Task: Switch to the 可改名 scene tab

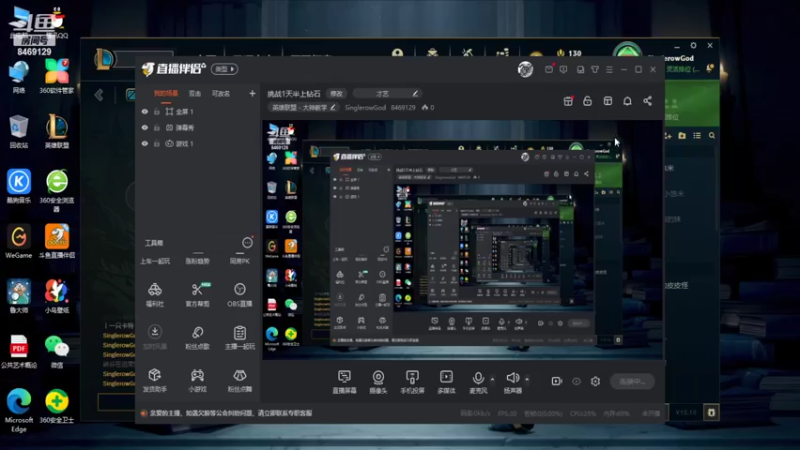Action: 221,93
